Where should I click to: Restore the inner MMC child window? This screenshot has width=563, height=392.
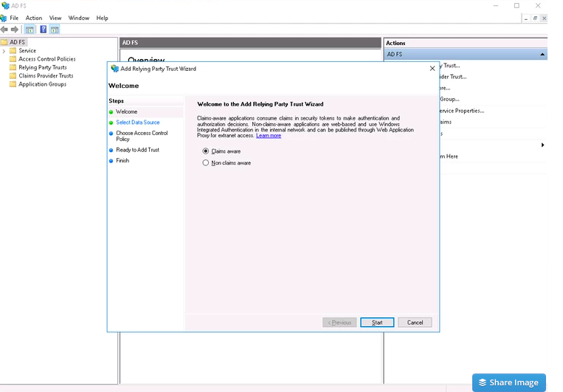click(x=535, y=18)
